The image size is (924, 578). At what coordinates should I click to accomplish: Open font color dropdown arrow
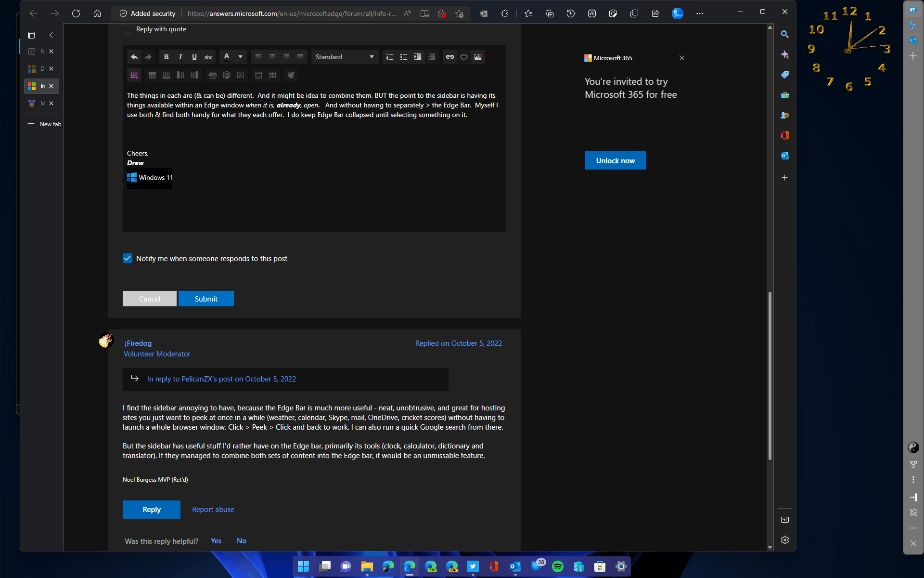coord(241,57)
